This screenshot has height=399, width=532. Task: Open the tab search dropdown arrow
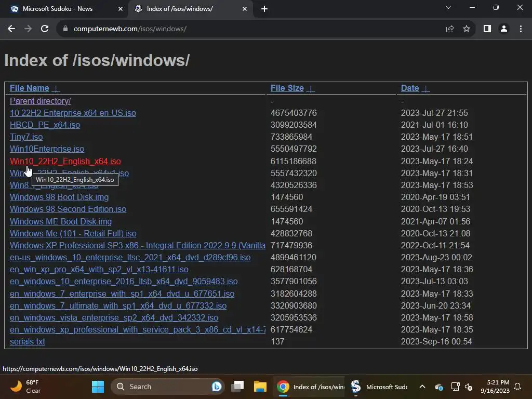[x=448, y=7]
